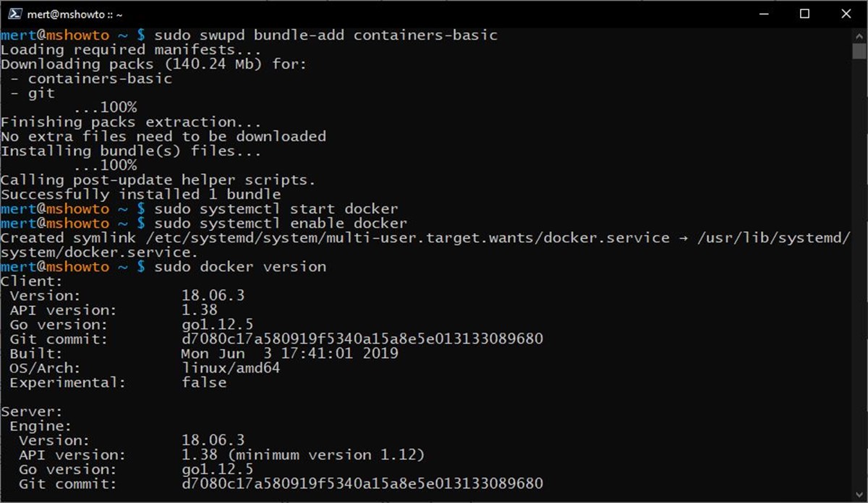Click the vertical scrollbar thumb
The height and width of the screenshot is (503, 868).
click(859, 51)
